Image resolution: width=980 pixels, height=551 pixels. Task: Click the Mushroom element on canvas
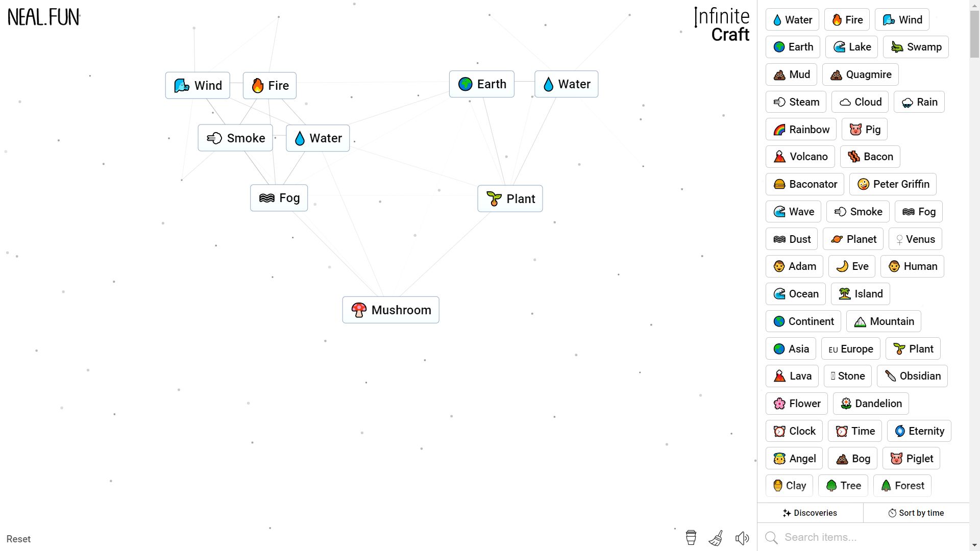coord(390,310)
